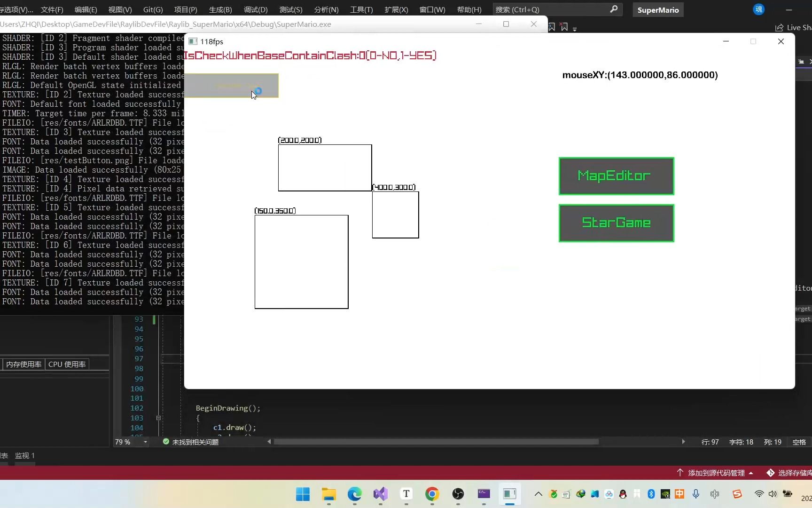
Task: Toggle the microphone from the system tray
Action: (x=696, y=494)
